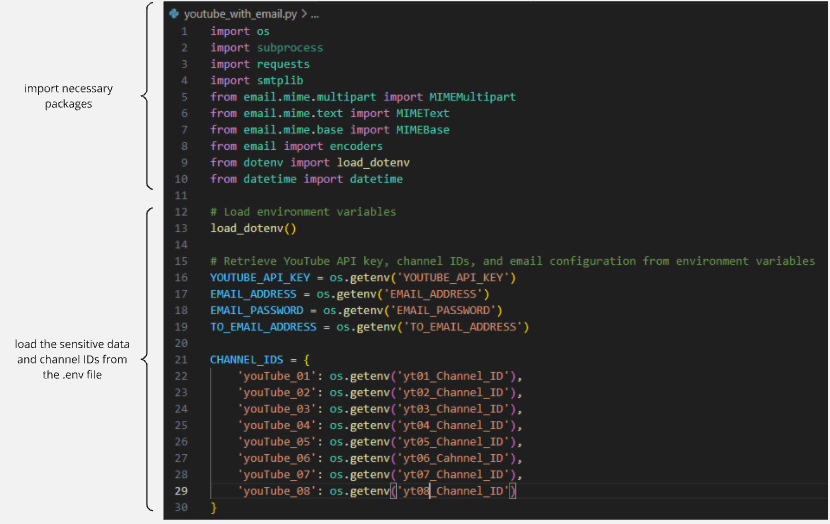Click the 'youTube_02' dictionary key
This screenshot has height=524, width=830.
point(276,392)
